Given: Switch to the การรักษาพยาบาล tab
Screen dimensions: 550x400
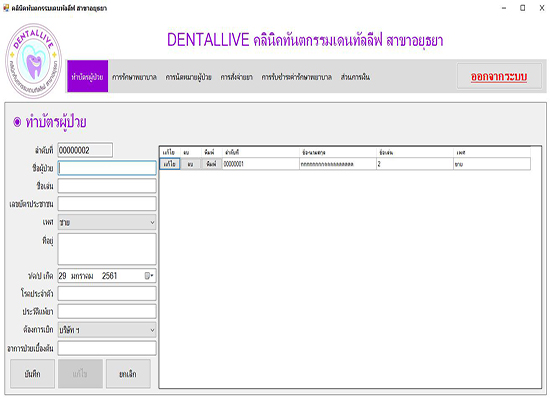Looking at the screenshot, I should [134, 77].
